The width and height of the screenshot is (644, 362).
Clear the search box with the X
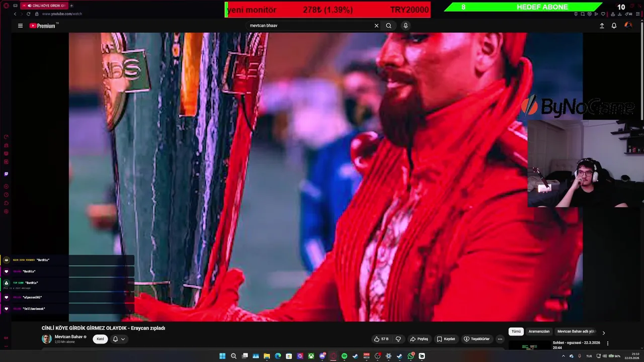coord(376,26)
